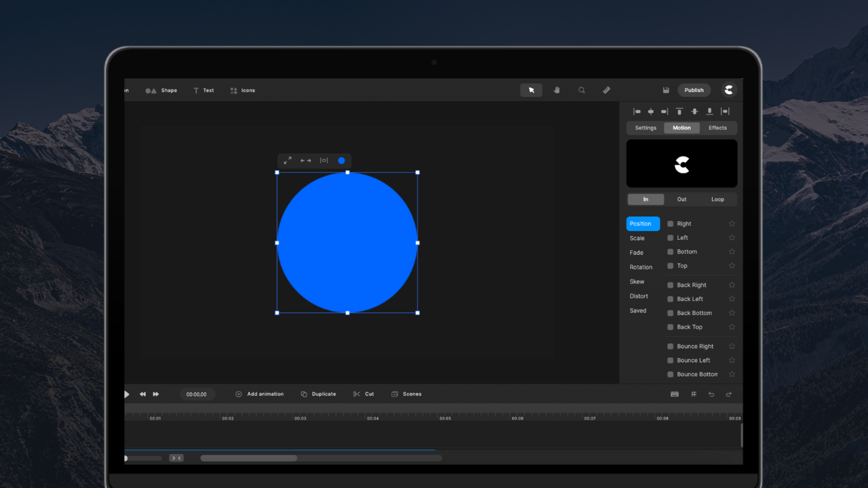Select the Distort category
Screen dimensions: 868x488
[x=639, y=296]
